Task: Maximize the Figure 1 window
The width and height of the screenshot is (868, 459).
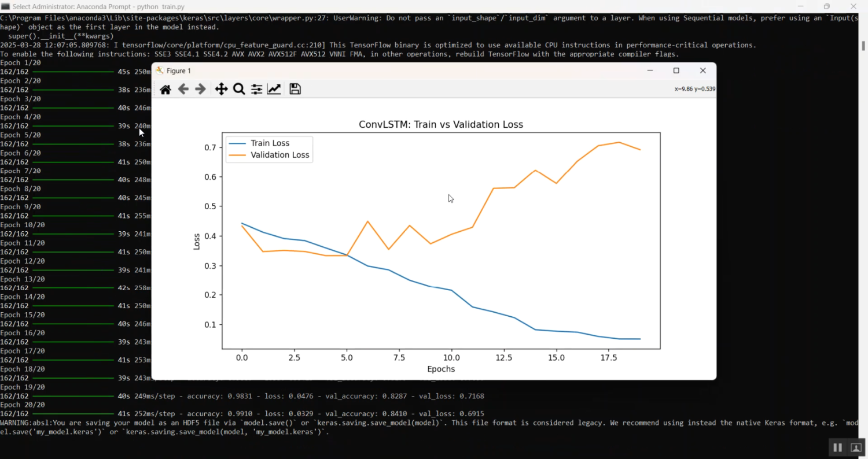Action: (x=676, y=71)
